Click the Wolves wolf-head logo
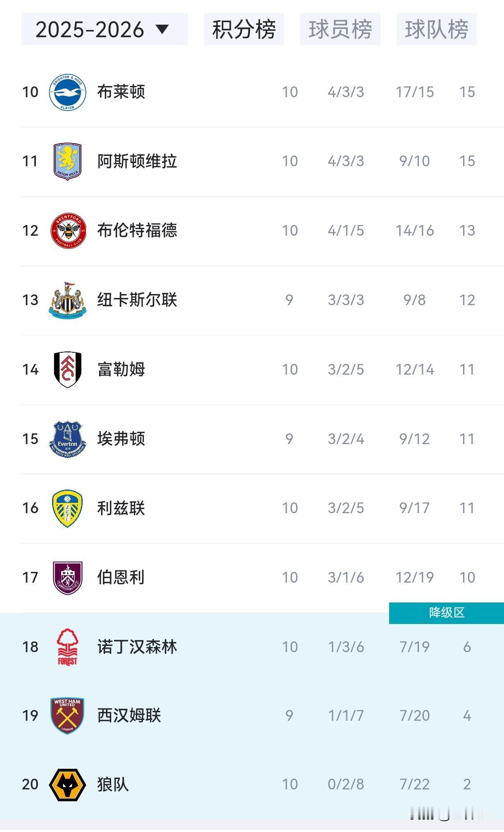This screenshot has width=504, height=832. click(x=67, y=784)
